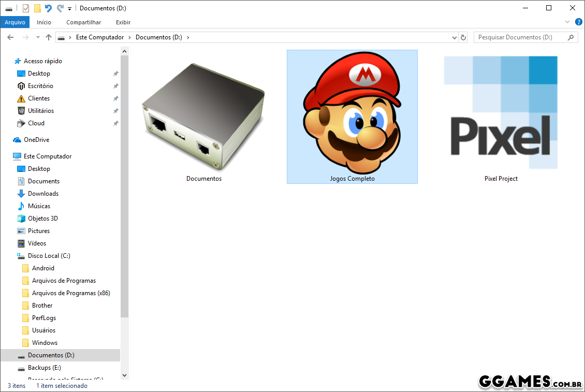The height and width of the screenshot is (392, 585).
Task: Open the blue Help icon
Action: click(579, 22)
